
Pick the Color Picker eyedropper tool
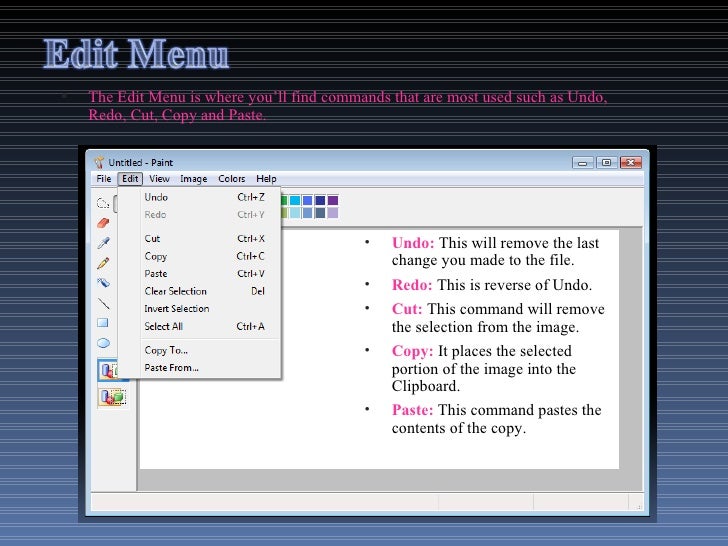tap(103, 243)
